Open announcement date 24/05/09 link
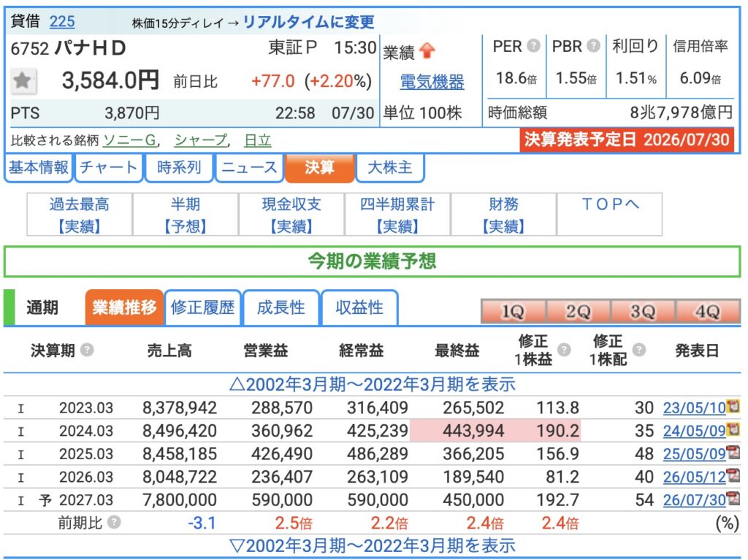 695,431
